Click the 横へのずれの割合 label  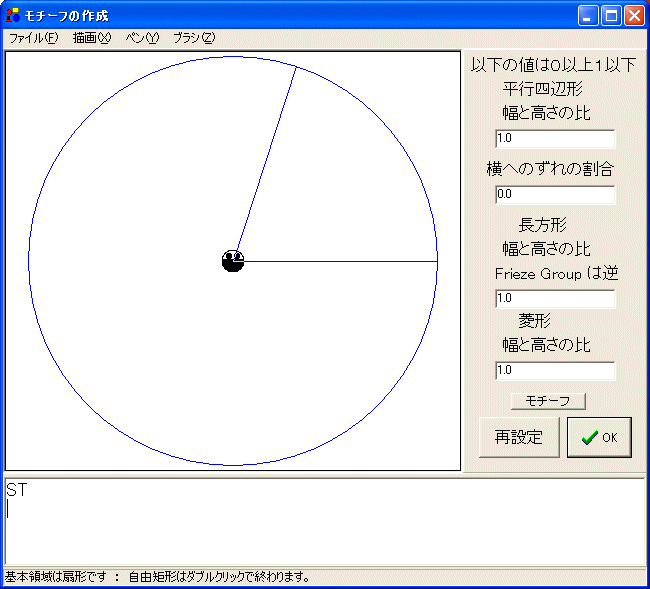550,169
